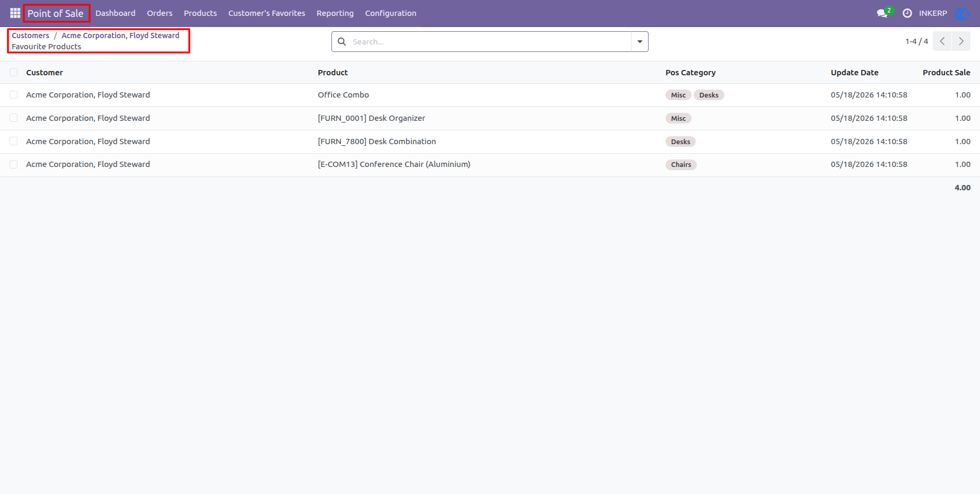Click the Desks tag in Office Combo row

(708, 95)
